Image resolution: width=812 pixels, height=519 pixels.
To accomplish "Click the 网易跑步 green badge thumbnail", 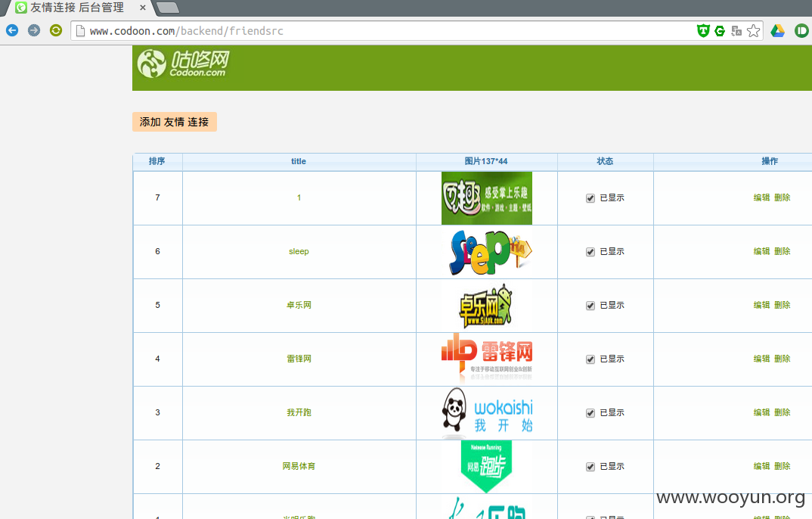I will coord(486,466).
